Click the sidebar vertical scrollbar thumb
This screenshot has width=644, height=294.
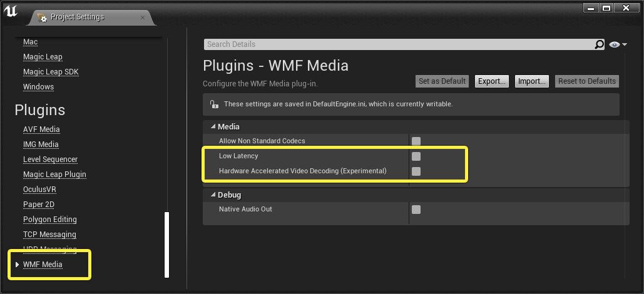(x=166, y=245)
